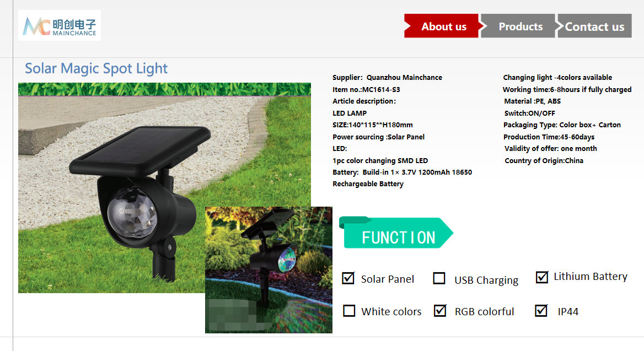
Task: Click the Solar Magic Spot Light heading
Action: pyautogui.click(x=96, y=68)
